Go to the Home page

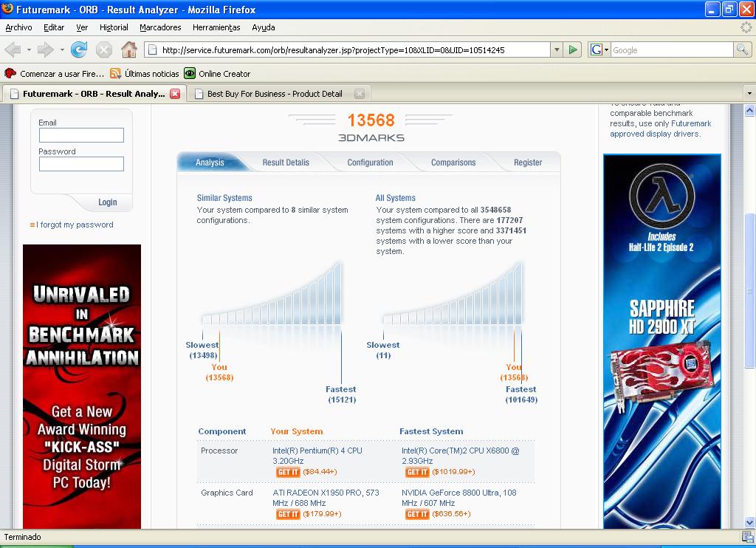coord(128,49)
